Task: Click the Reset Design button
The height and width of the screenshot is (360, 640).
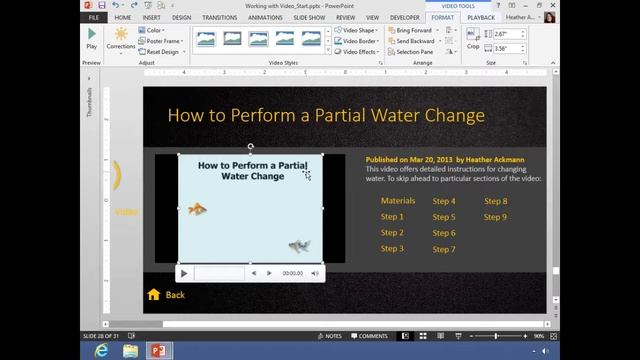Action: [158, 52]
